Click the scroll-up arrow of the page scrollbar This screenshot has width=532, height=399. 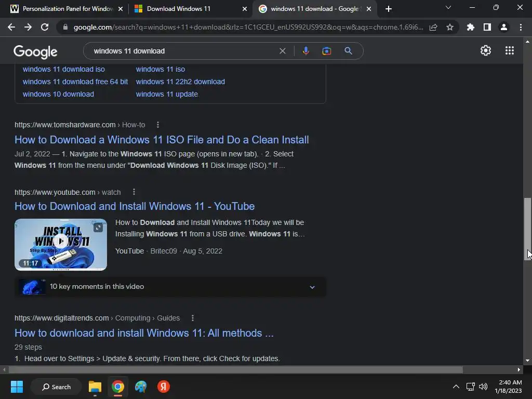pos(528,42)
